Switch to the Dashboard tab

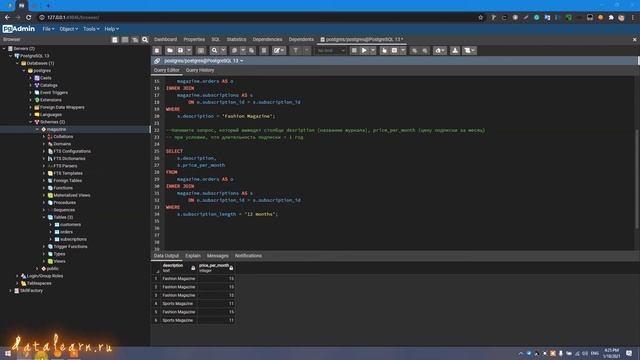pos(165,40)
